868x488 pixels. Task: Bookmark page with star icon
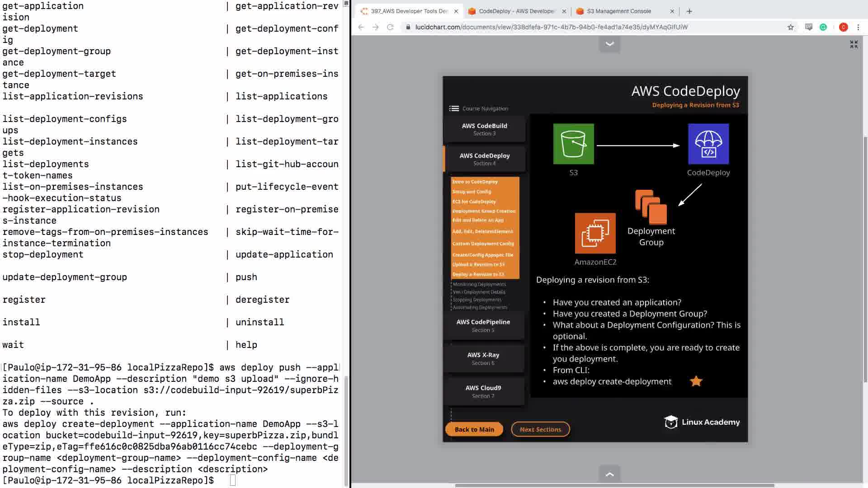point(790,27)
